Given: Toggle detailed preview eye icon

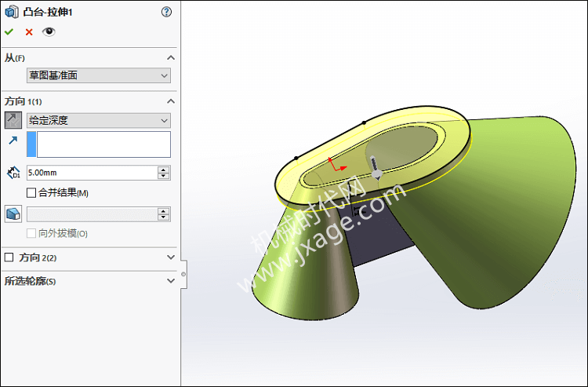Looking at the screenshot, I should pyautogui.click(x=49, y=32).
